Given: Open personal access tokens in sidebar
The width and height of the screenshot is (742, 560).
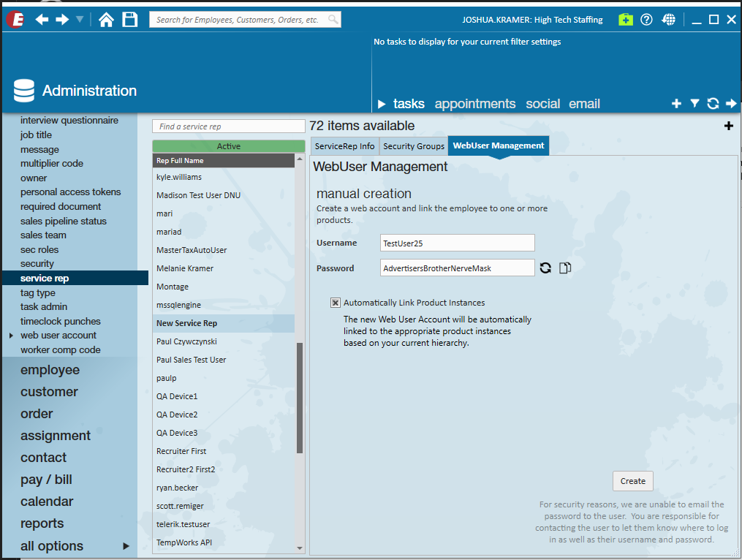Looking at the screenshot, I should tap(70, 192).
